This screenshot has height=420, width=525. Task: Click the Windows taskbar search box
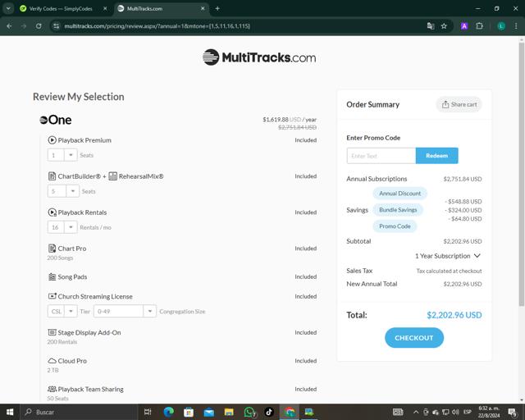pos(80,412)
